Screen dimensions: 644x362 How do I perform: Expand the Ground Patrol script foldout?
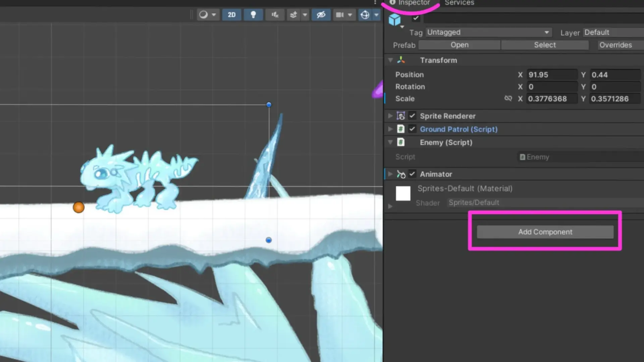pyautogui.click(x=390, y=129)
